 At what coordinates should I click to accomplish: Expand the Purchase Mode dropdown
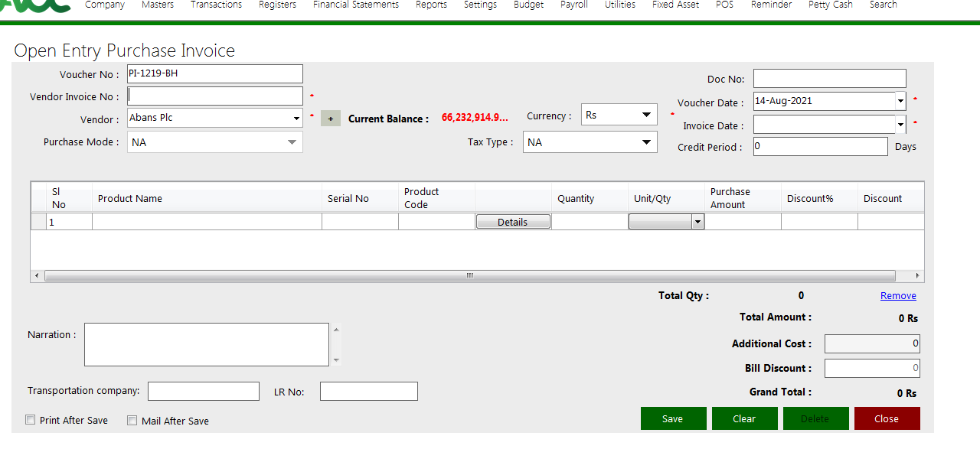point(292,142)
